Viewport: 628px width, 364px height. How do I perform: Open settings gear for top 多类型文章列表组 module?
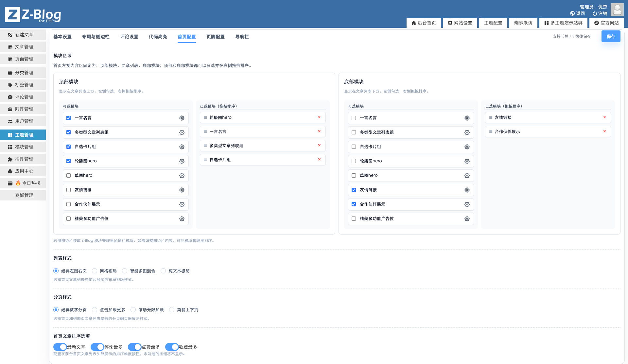tap(182, 132)
